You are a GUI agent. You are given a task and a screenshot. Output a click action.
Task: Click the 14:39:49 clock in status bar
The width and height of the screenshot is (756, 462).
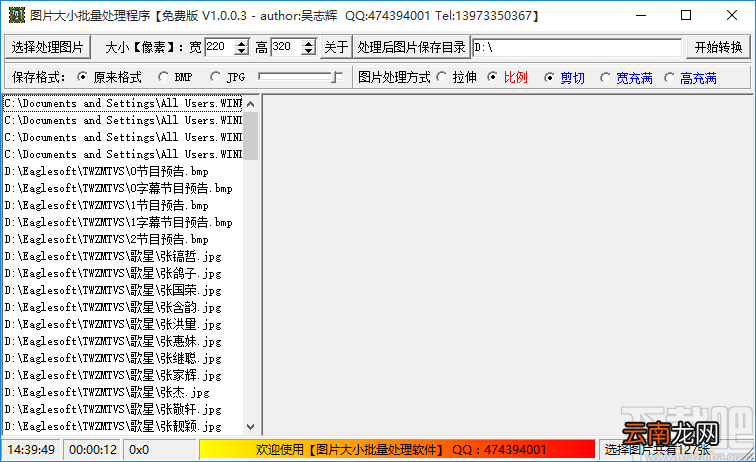pos(31,449)
